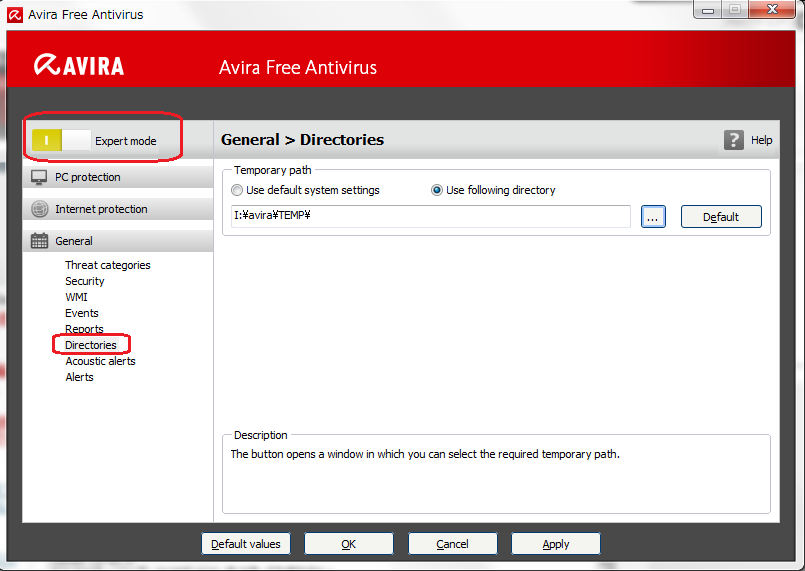Image resolution: width=805 pixels, height=571 pixels.
Task: Open the Acoustic alerts settings
Action: [x=100, y=361]
